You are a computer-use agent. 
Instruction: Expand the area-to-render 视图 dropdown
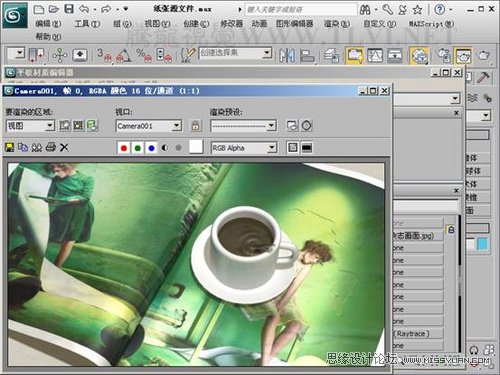tap(49, 126)
